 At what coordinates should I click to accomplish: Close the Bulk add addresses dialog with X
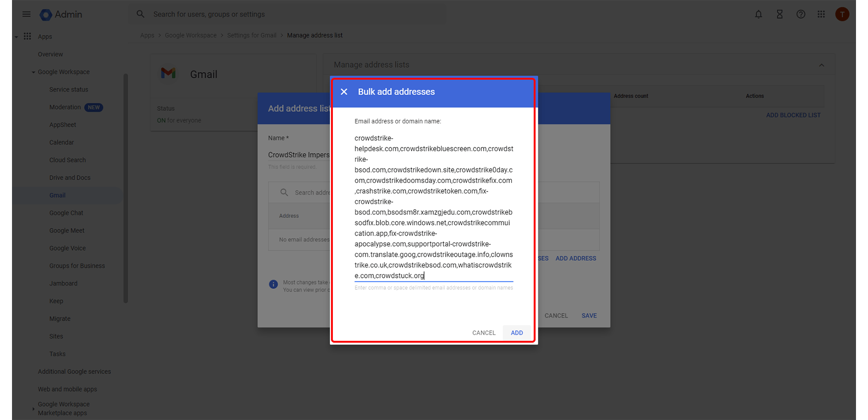[344, 92]
